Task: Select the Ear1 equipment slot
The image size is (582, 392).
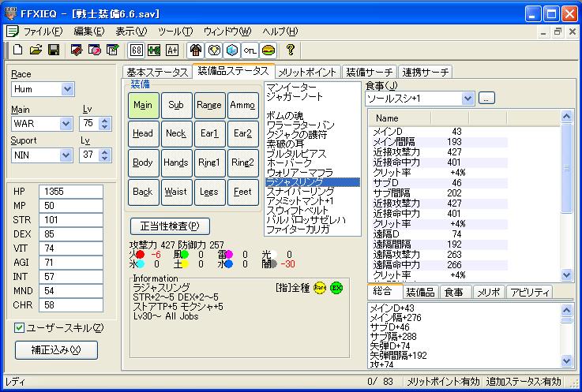Action: coord(210,133)
